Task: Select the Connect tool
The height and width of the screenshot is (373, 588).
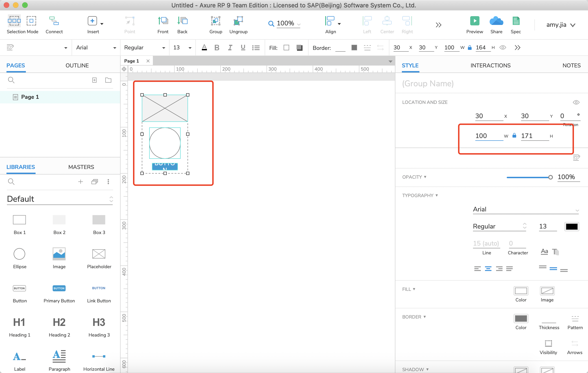Action: click(x=54, y=21)
